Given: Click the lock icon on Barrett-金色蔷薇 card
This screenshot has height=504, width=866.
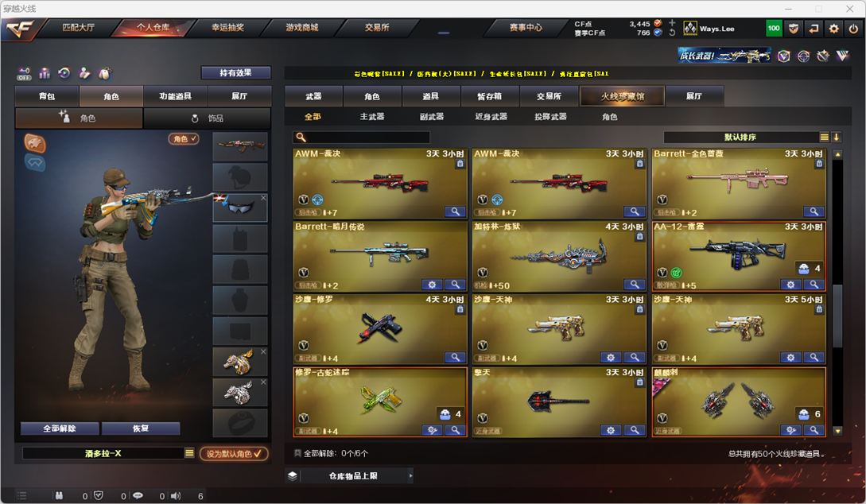Looking at the screenshot, I should pyautogui.click(x=819, y=164).
